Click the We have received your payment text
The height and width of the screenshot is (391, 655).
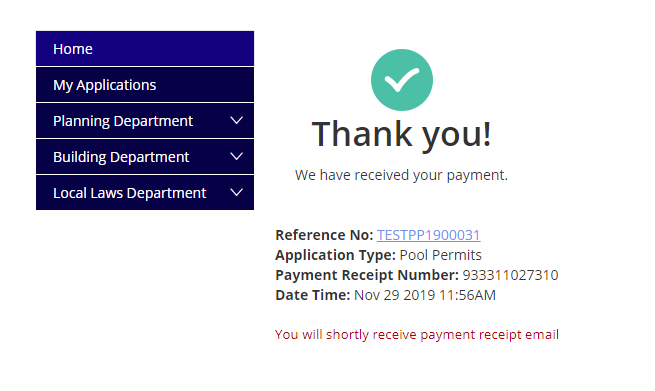(401, 175)
